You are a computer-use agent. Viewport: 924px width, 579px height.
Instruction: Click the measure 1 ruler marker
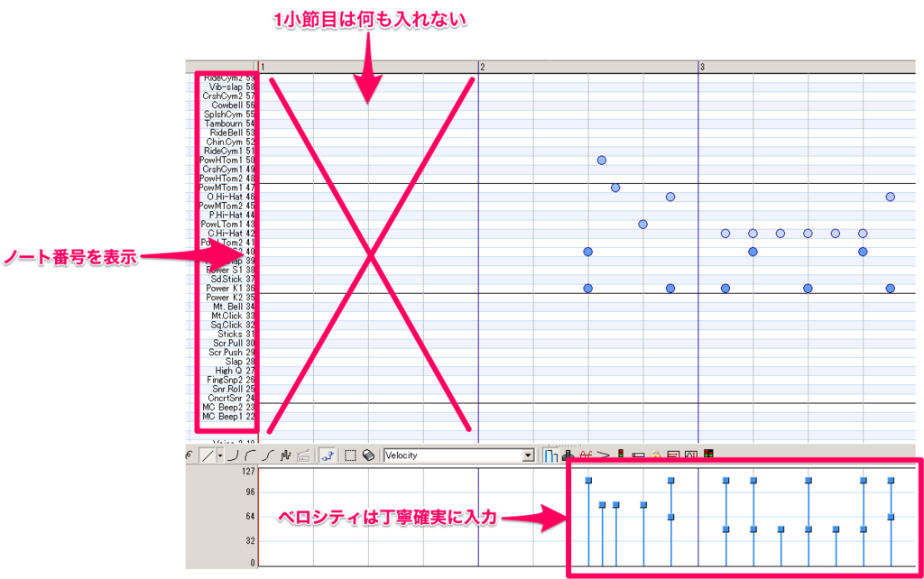pos(263,67)
